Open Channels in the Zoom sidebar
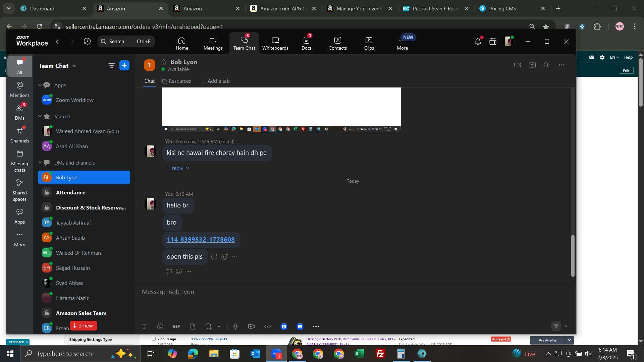The width and height of the screenshot is (644, 362). 19,135
